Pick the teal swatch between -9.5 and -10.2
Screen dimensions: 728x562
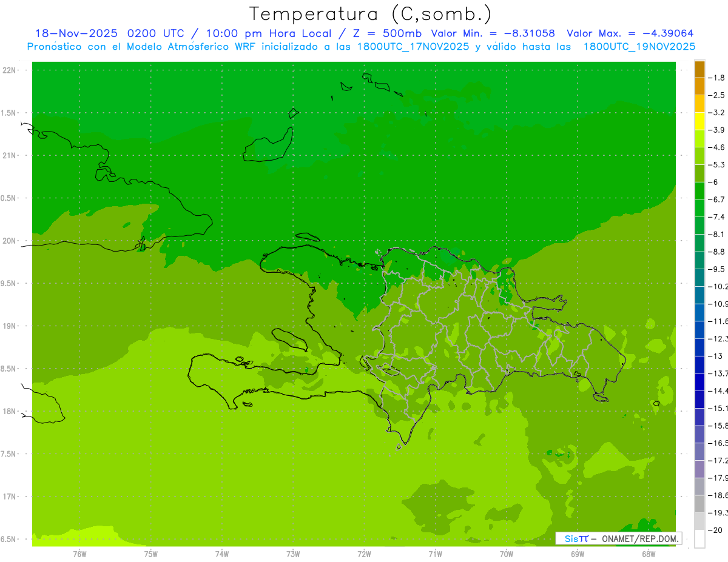[699, 278]
